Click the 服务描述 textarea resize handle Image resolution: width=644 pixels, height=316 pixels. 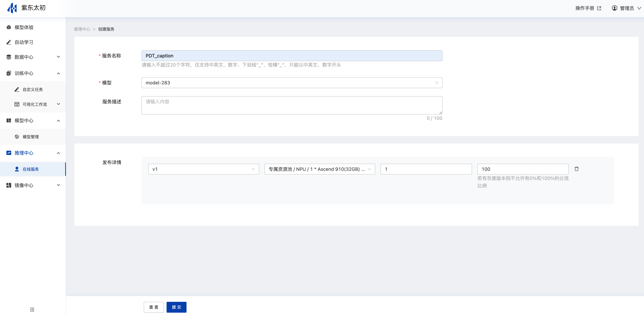coord(440,112)
